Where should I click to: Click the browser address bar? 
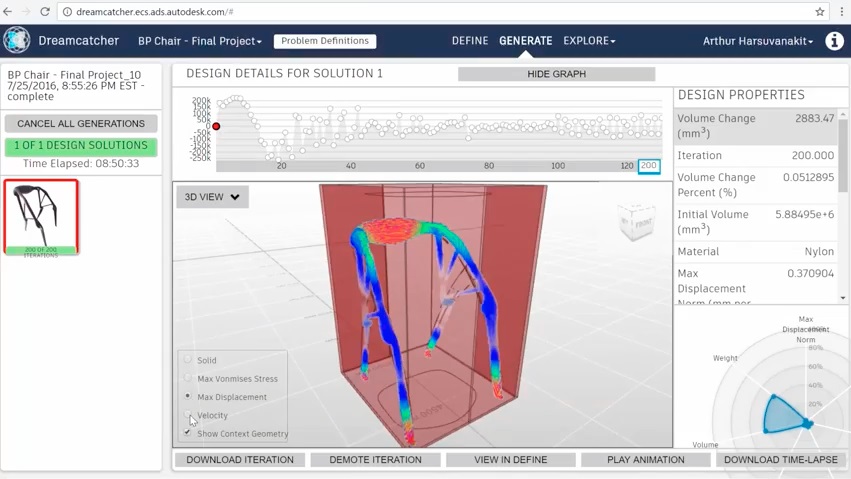(x=441, y=11)
